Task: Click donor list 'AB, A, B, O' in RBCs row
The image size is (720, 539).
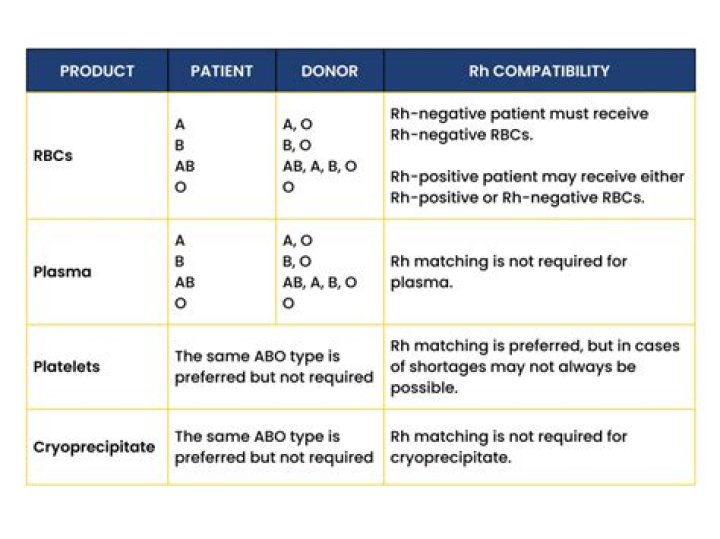Action: [319, 166]
